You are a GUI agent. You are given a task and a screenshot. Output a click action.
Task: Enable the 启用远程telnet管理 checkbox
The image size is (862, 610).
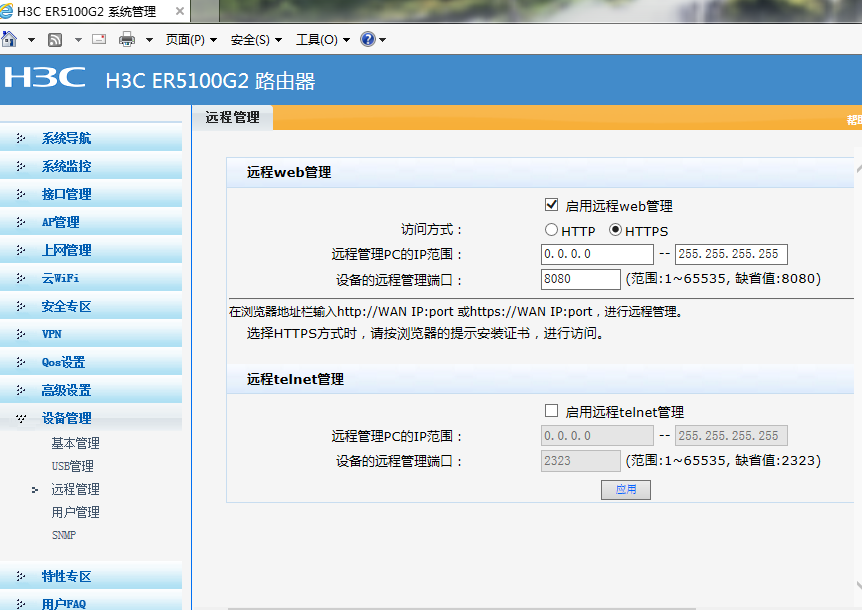click(551, 411)
